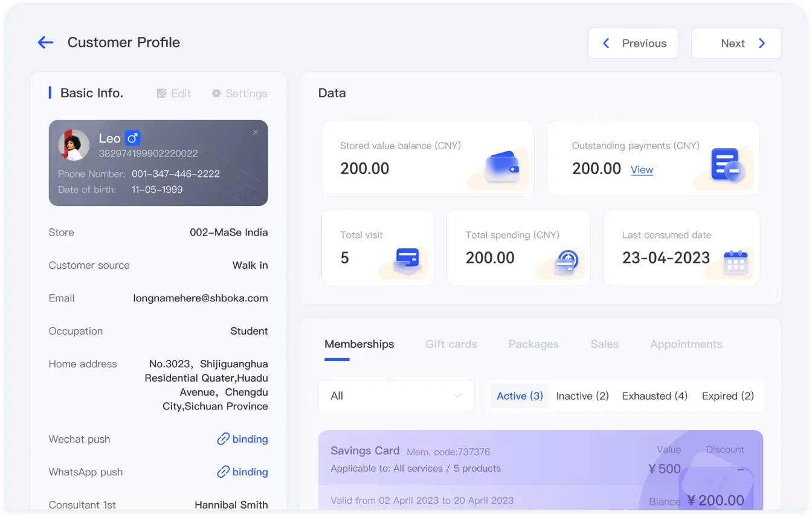Show Exhausted (4) memberships

pos(654,396)
